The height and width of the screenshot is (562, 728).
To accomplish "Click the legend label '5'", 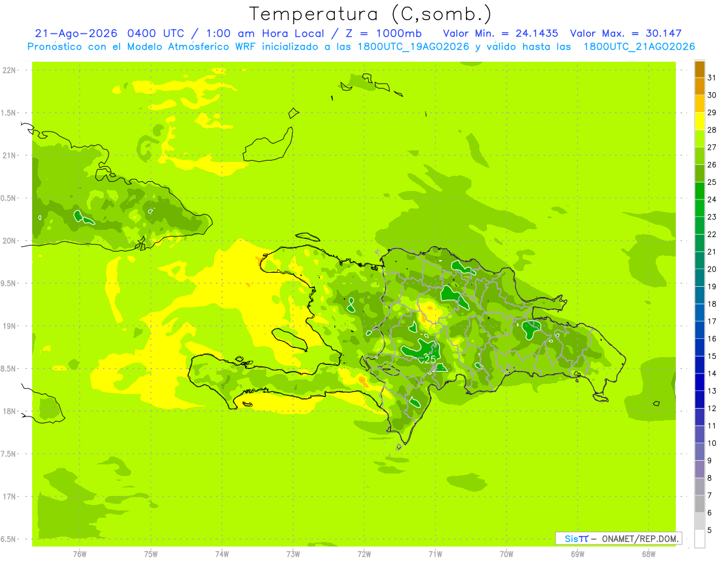I will (710, 530).
